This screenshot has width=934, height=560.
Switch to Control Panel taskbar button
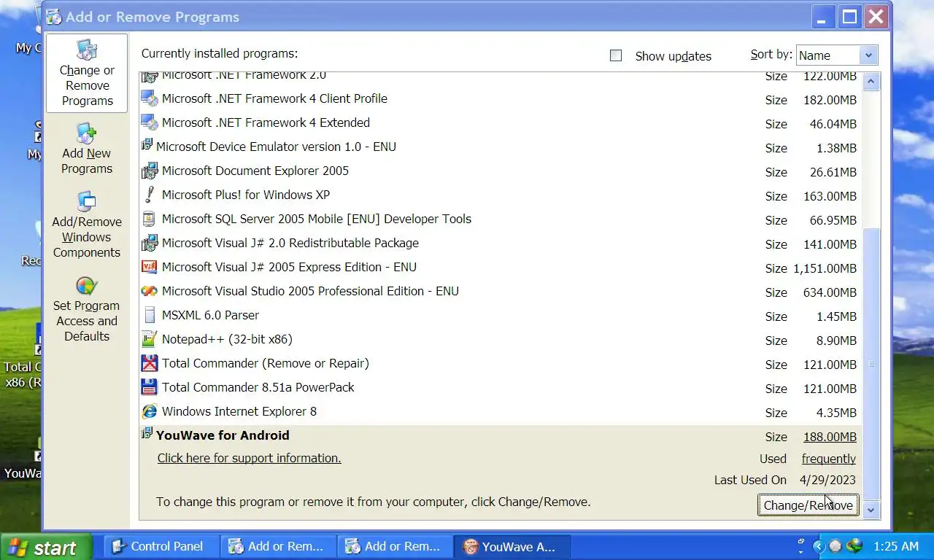(x=161, y=546)
